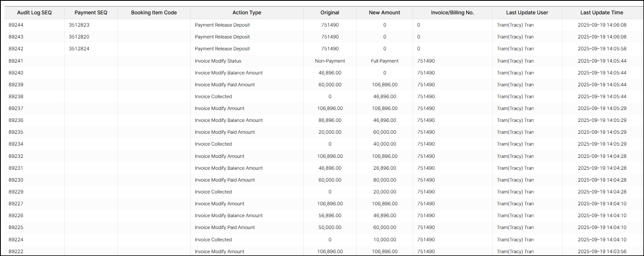Select the 80,000.00 new amount cell

(385, 180)
